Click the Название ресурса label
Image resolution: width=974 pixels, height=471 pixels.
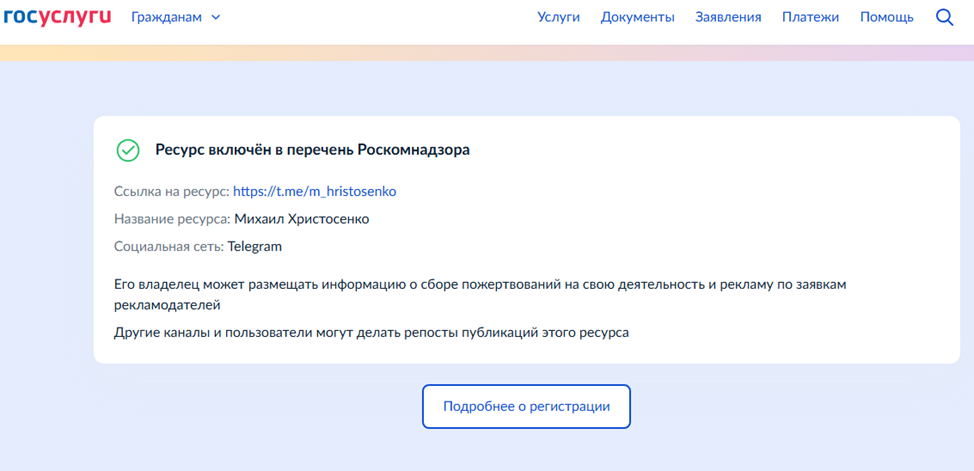coord(173,219)
